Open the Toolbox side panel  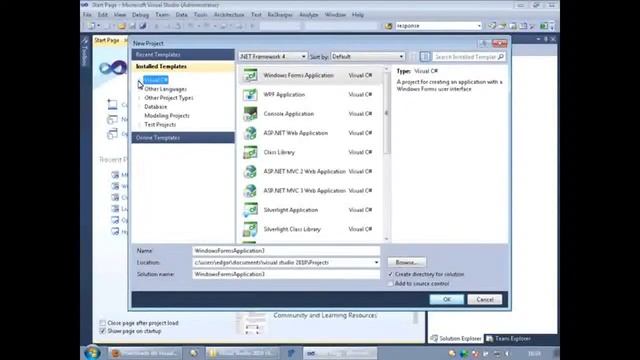point(84,52)
